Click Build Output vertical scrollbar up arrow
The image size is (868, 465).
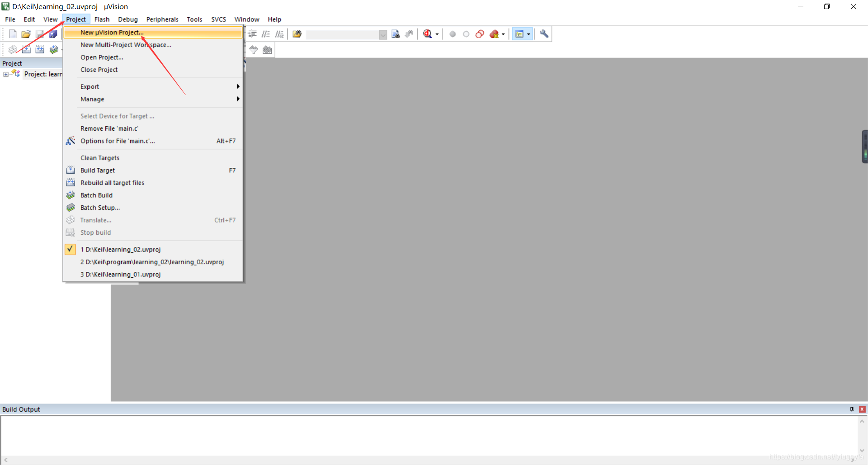point(862,421)
